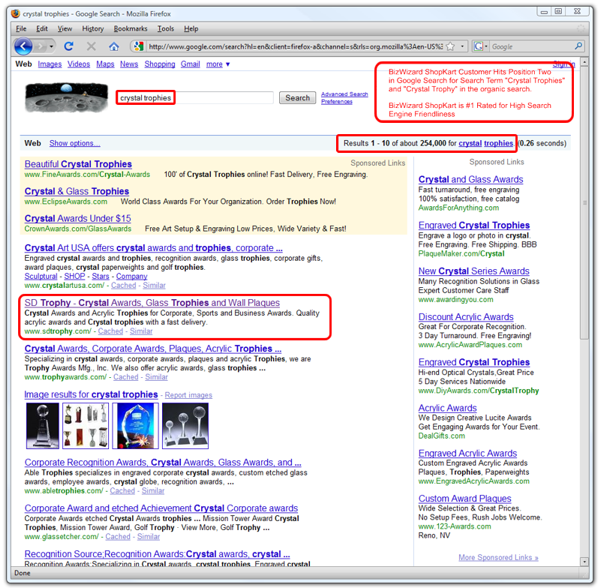The width and height of the screenshot is (600, 588).
Task: Click the 'Report images' link
Action: 188,395
